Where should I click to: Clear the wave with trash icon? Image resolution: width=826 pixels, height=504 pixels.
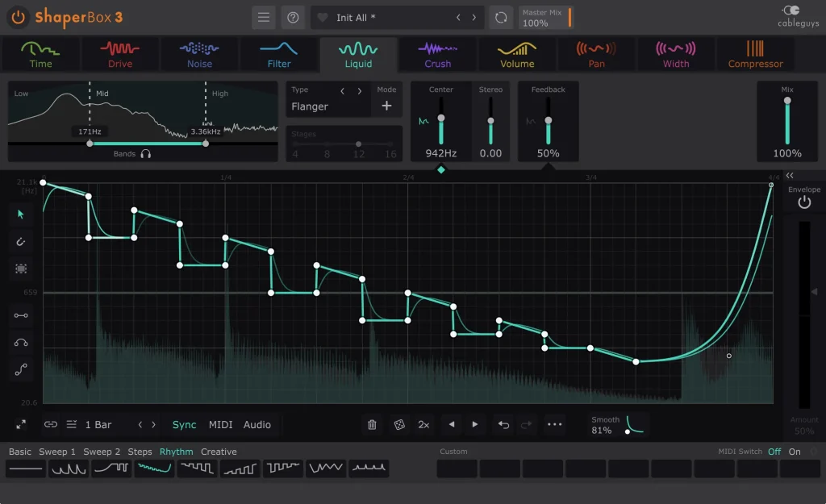click(372, 424)
